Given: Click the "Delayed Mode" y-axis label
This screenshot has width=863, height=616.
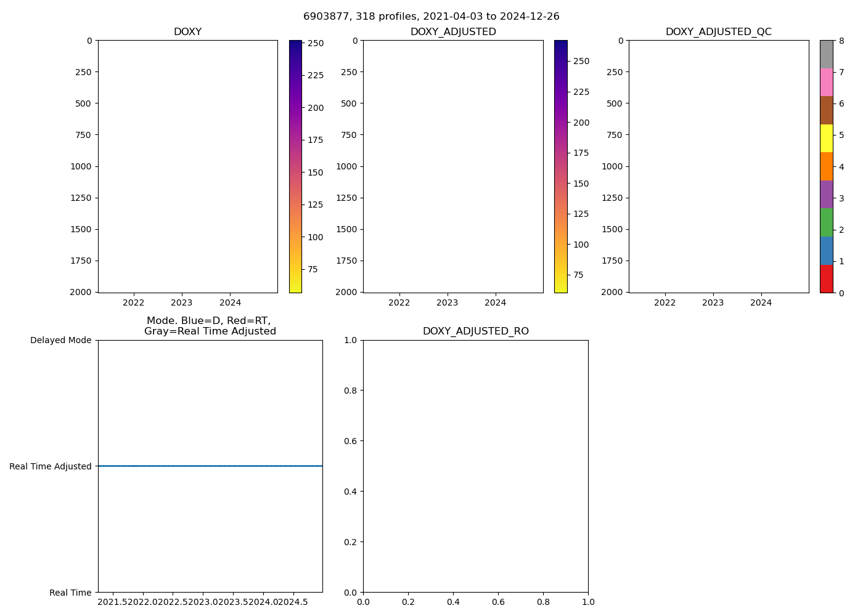Looking at the screenshot, I should (x=60, y=340).
